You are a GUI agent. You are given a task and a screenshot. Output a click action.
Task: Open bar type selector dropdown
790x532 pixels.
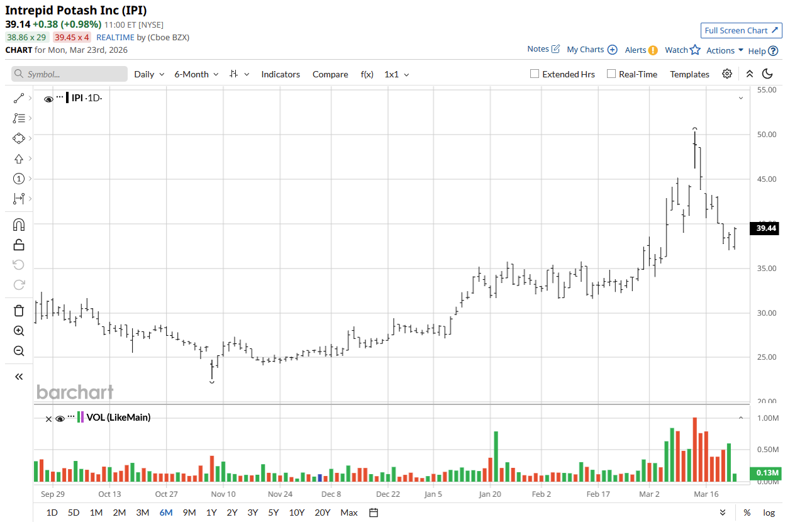(239, 74)
